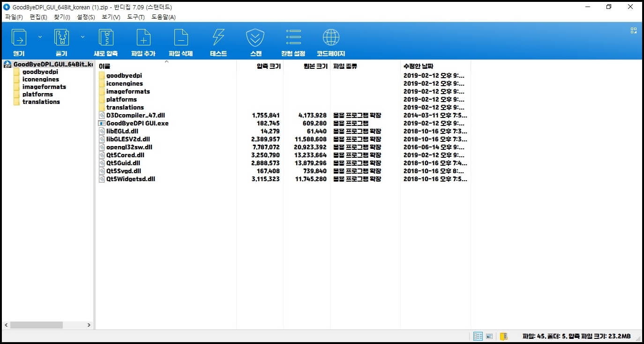The width and height of the screenshot is (644, 344).
Task: Click the libEGLd.dll file icon
Action: pyautogui.click(x=102, y=132)
